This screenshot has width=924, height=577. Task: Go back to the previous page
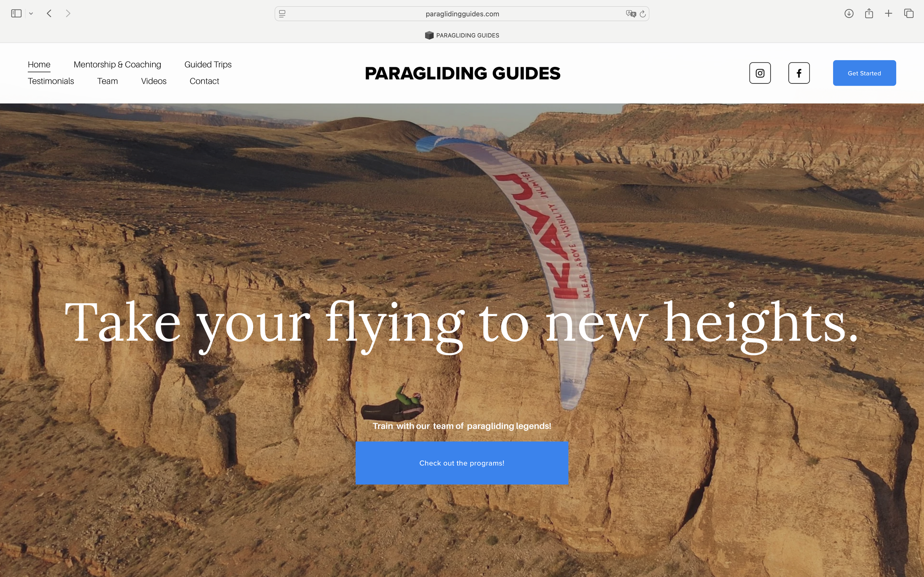pos(49,14)
